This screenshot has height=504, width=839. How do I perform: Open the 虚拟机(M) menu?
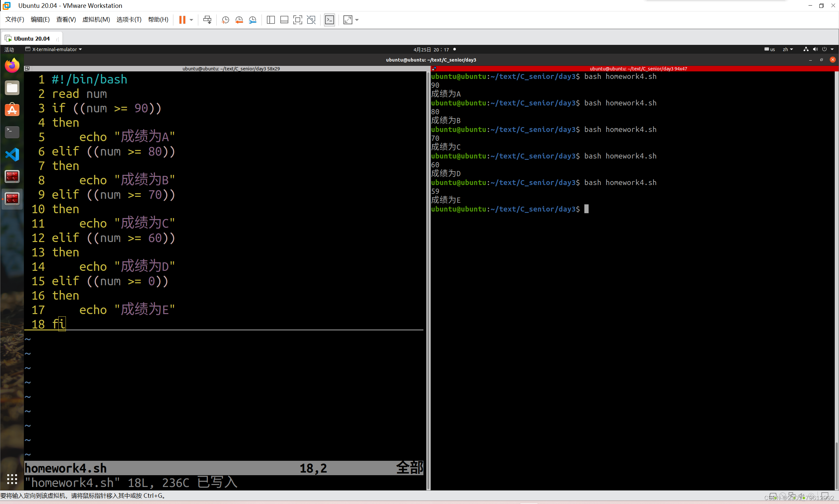point(96,20)
